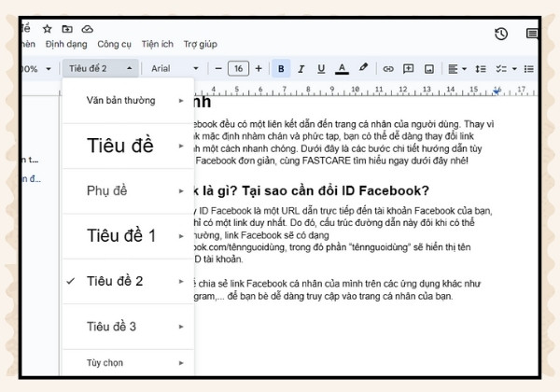560x392 pixels.
Task: Open text alignment options
Action: (457, 69)
